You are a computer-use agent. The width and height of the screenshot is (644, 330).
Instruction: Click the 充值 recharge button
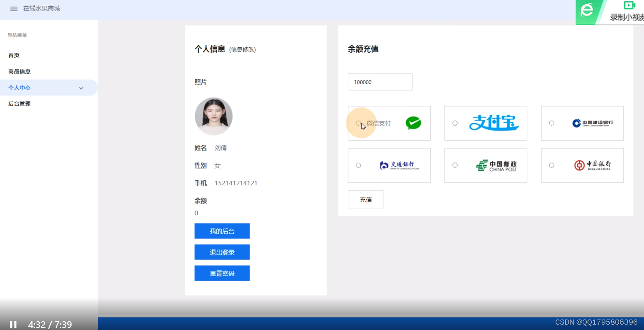click(366, 199)
